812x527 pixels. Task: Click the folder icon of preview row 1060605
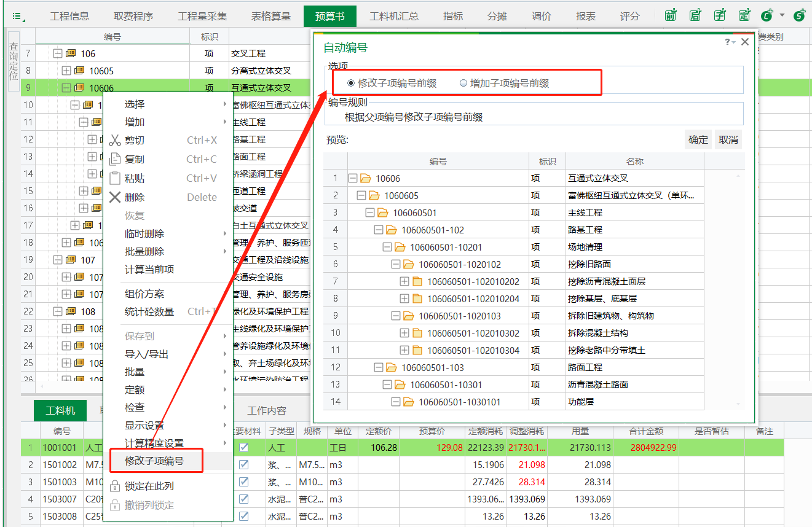coord(374,196)
